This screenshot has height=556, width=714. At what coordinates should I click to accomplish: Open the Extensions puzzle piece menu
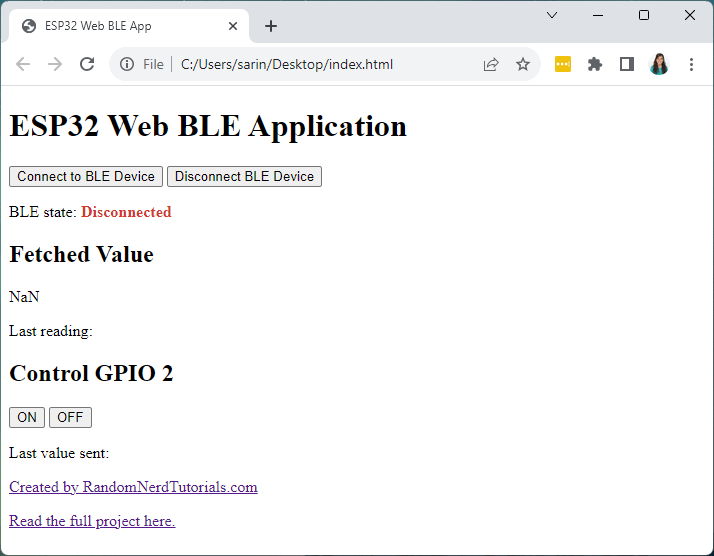(x=595, y=64)
